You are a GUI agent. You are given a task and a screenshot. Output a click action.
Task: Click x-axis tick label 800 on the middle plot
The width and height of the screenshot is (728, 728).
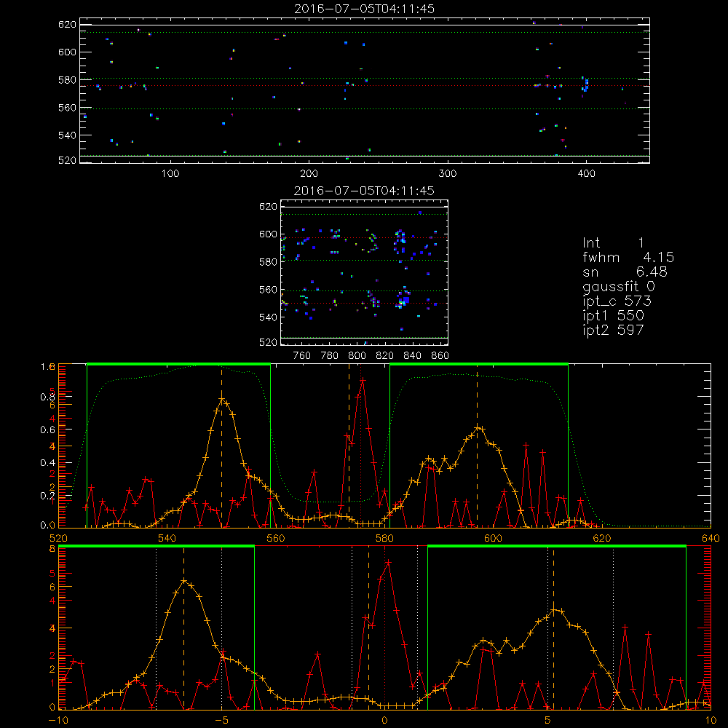[357, 356]
